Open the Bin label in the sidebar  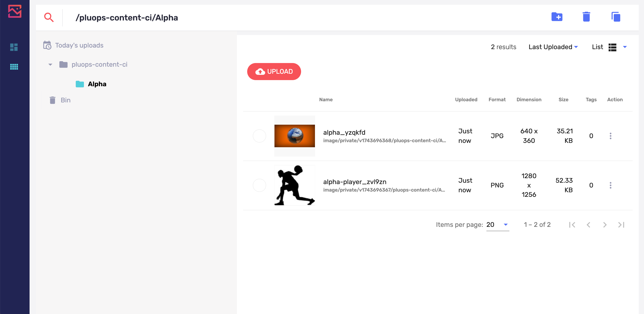65,100
